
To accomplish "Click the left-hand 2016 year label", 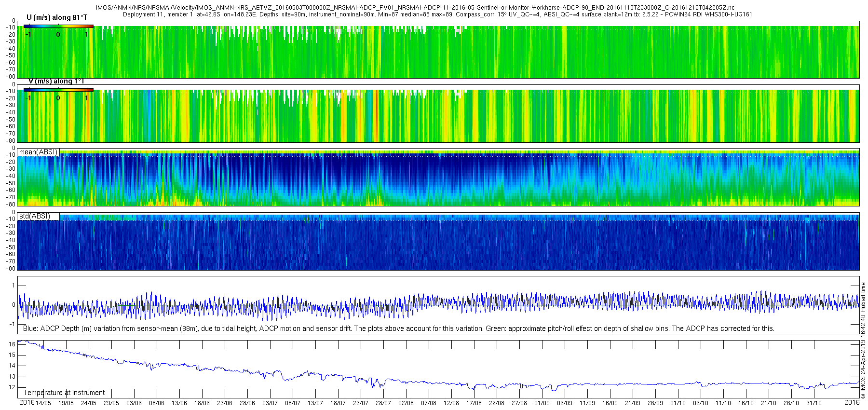I will point(27,402).
